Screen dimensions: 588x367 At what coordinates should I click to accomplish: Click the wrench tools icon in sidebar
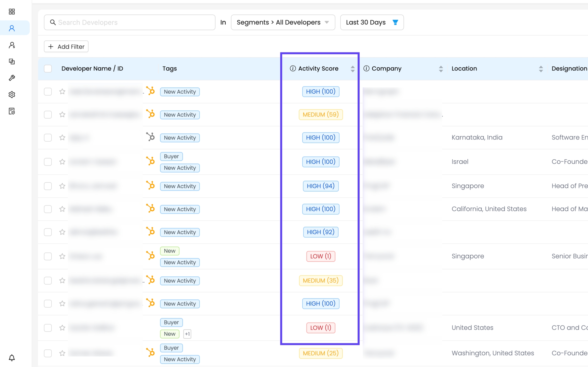coord(12,78)
